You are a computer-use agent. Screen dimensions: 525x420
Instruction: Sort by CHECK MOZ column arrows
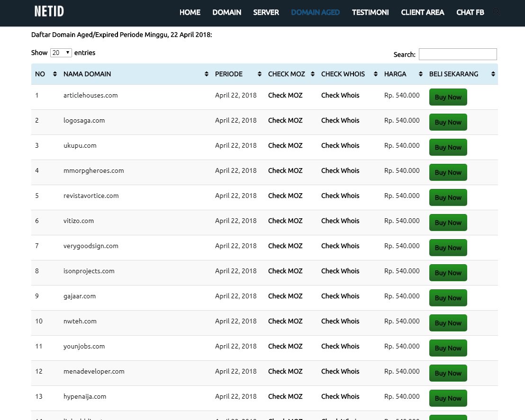pos(313,74)
